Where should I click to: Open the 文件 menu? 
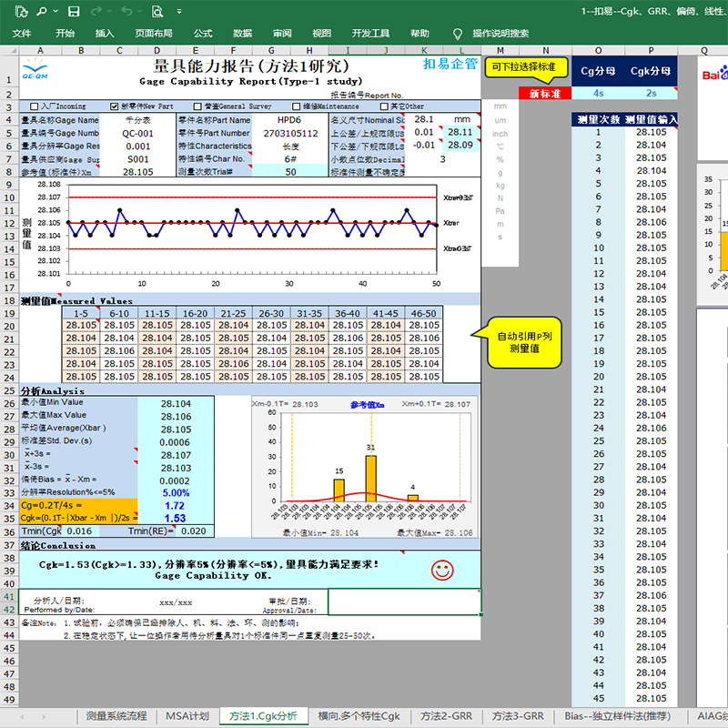coord(22,34)
